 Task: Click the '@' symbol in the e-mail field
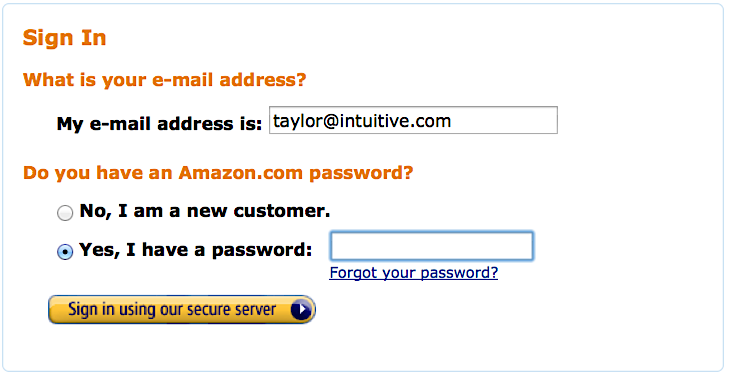coord(330,121)
